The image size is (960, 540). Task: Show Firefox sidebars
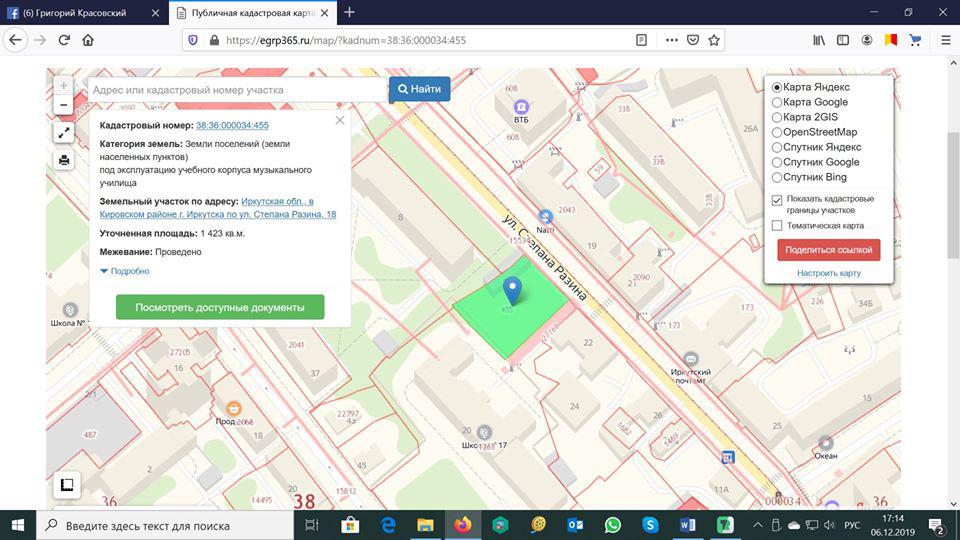click(x=842, y=40)
